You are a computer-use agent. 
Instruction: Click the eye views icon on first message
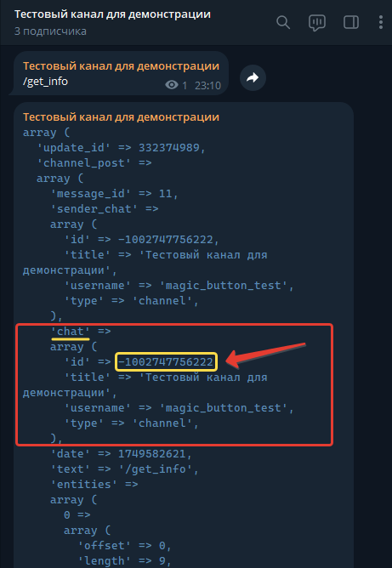172,85
